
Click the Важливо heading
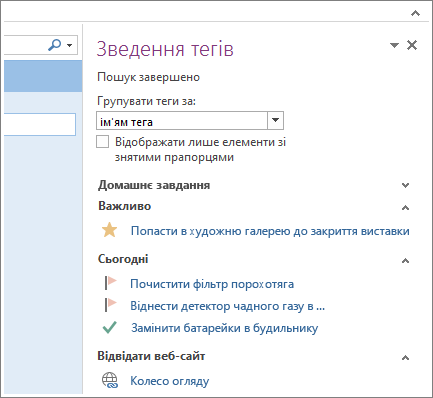[x=125, y=206]
